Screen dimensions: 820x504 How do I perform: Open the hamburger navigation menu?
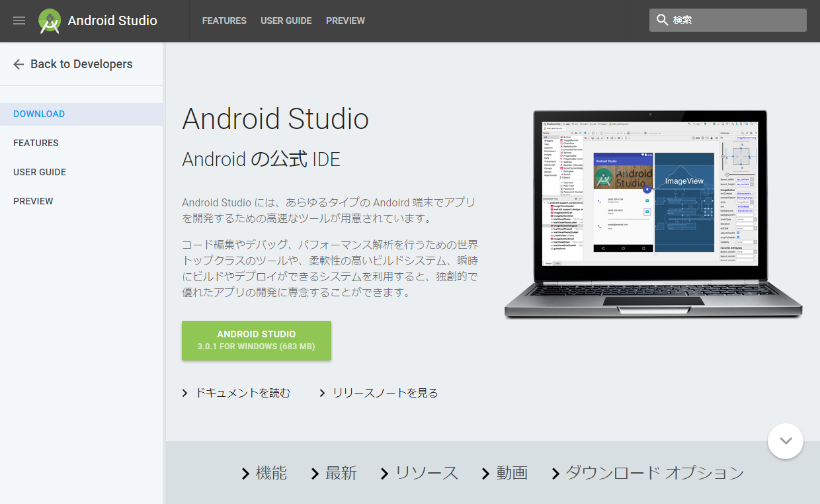tap(19, 21)
